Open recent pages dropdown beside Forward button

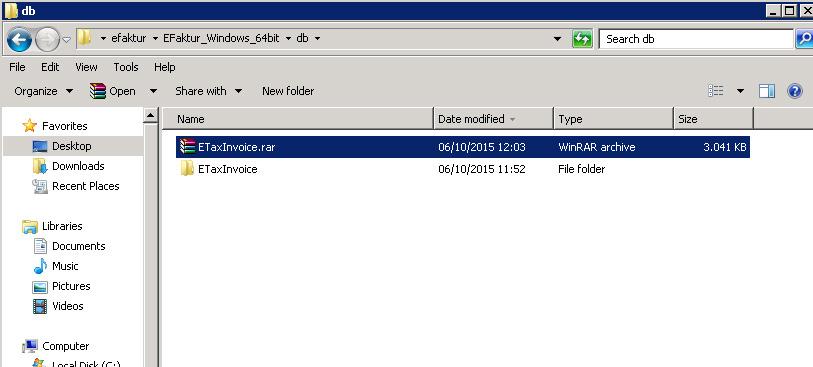coord(67,39)
